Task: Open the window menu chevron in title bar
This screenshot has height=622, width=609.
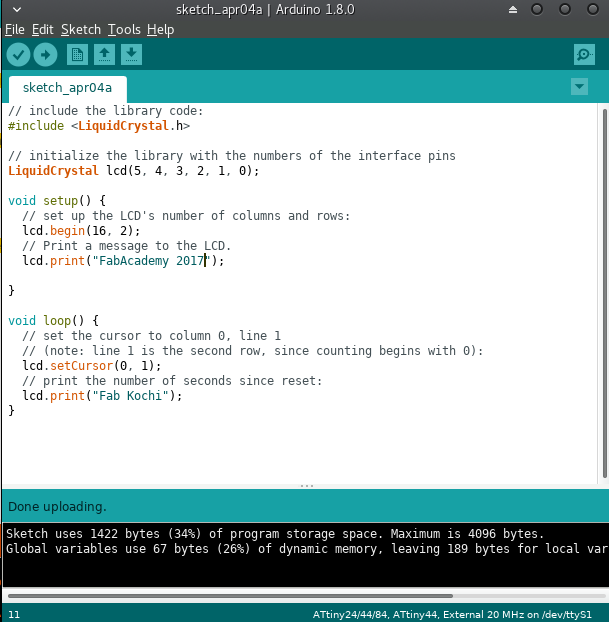Action: [x=17, y=9]
